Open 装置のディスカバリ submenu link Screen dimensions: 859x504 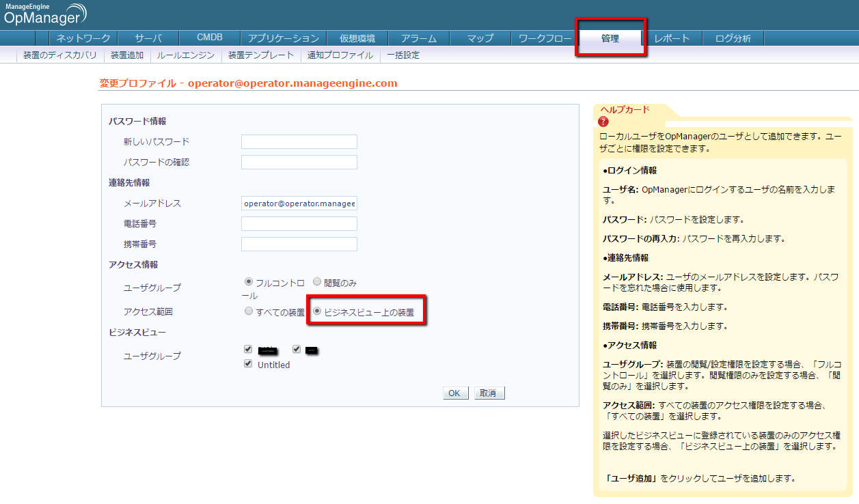tap(59, 55)
